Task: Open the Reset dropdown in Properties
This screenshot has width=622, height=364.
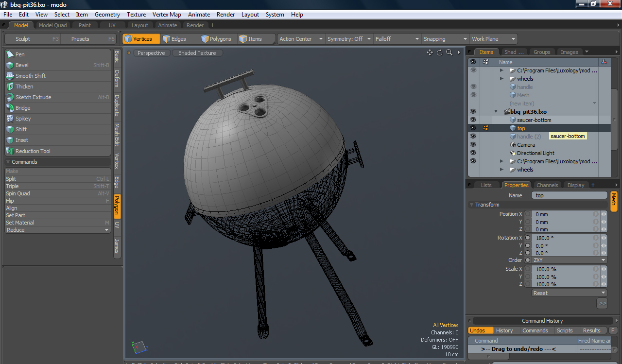Action: coord(570,293)
